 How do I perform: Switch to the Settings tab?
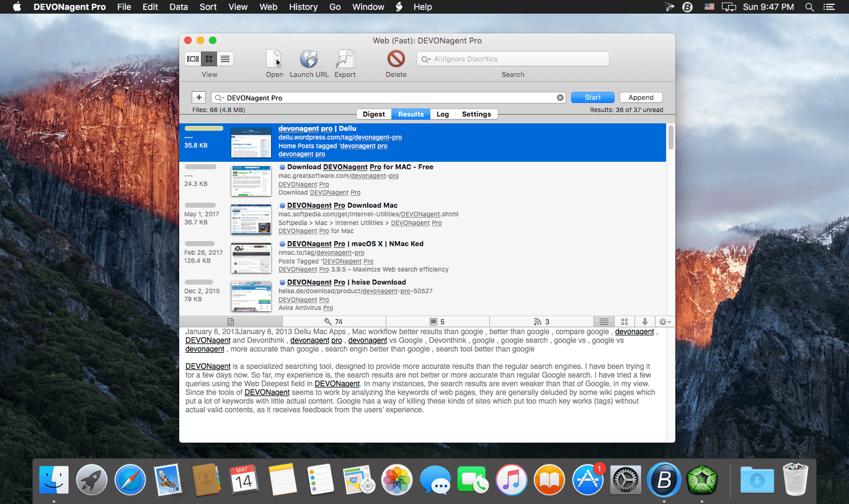(476, 114)
